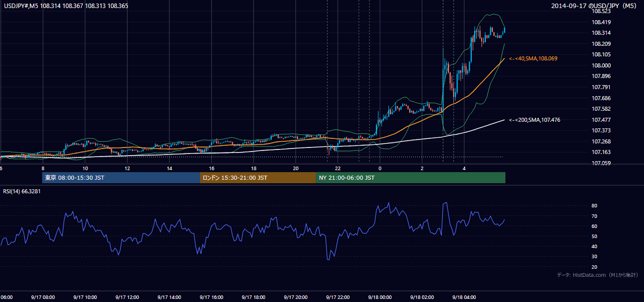Image resolution: width=644 pixels, height=302 pixels.
Task: Click the 9/18 00:00 date axis label
Action: point(379,297)
